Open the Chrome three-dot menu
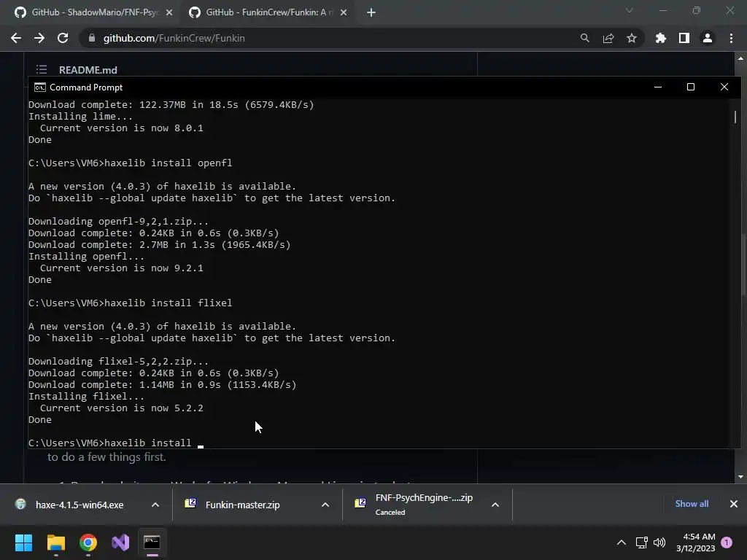Image resolution: width=747 pixels, height=560 pixels. click(731, 38)
